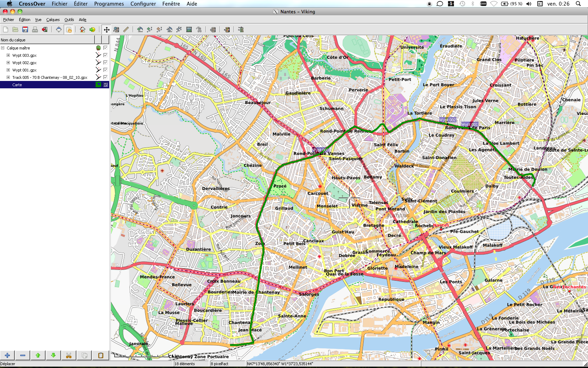The height and width of the screenshot is (368, 588).
Task: Toggle visibility of the Carte layer
Action: pyautogui.click(x=105, y=84)
